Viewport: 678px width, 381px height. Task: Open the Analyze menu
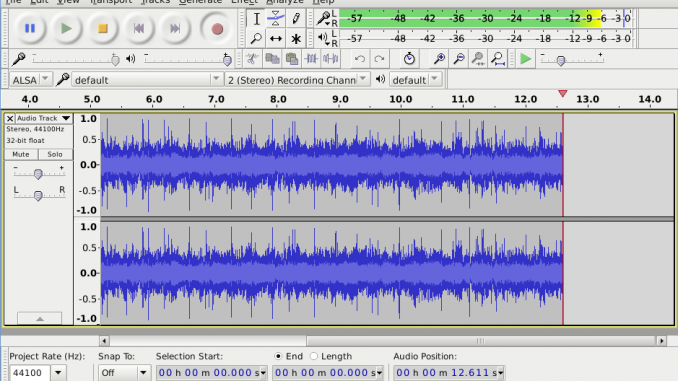pos(285,2)
